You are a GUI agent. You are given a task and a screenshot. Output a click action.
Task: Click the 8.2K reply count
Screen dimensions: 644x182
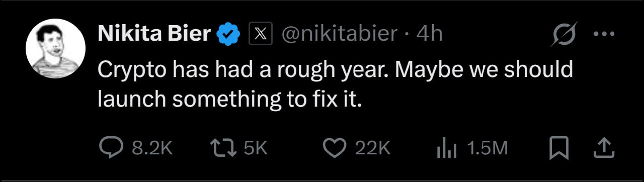(x=152, y=148)
